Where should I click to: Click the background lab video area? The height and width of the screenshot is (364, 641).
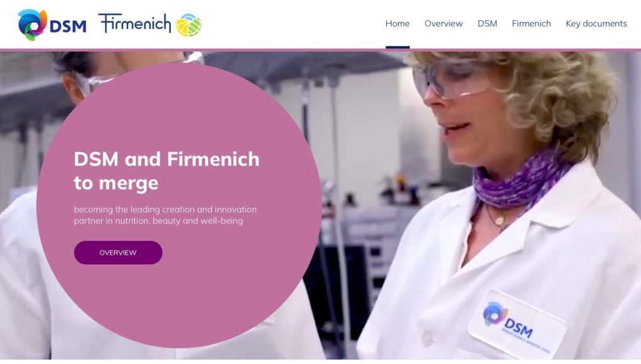point(368,143)
